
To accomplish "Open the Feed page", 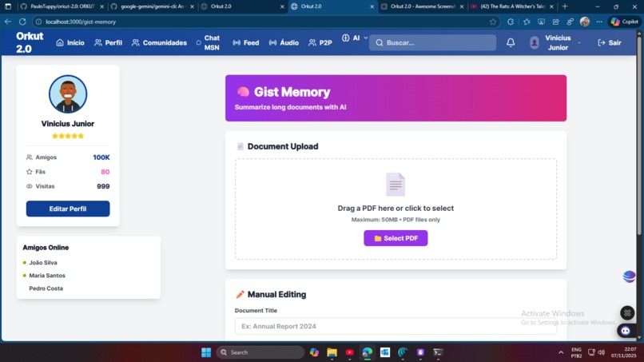I will click(x=245, y=42).
